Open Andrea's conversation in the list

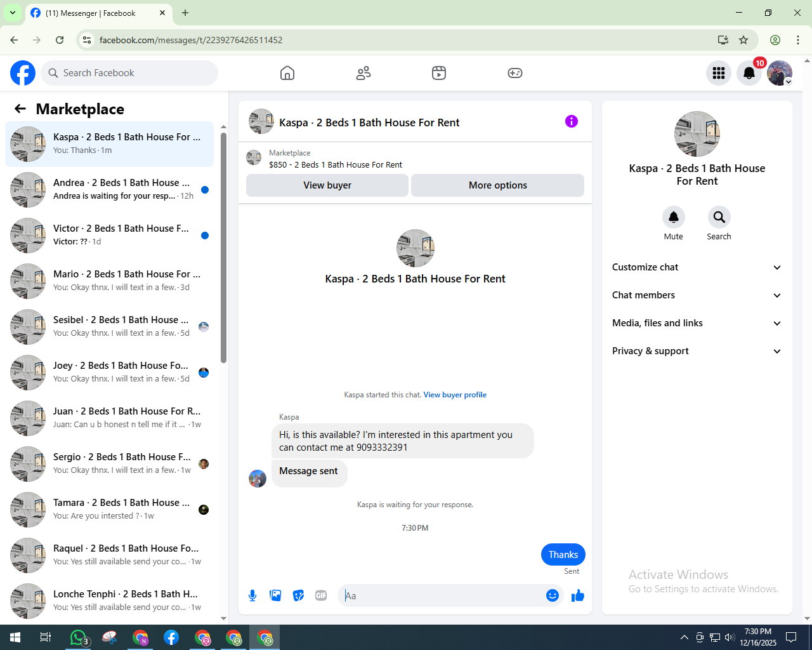coord(110,190)
